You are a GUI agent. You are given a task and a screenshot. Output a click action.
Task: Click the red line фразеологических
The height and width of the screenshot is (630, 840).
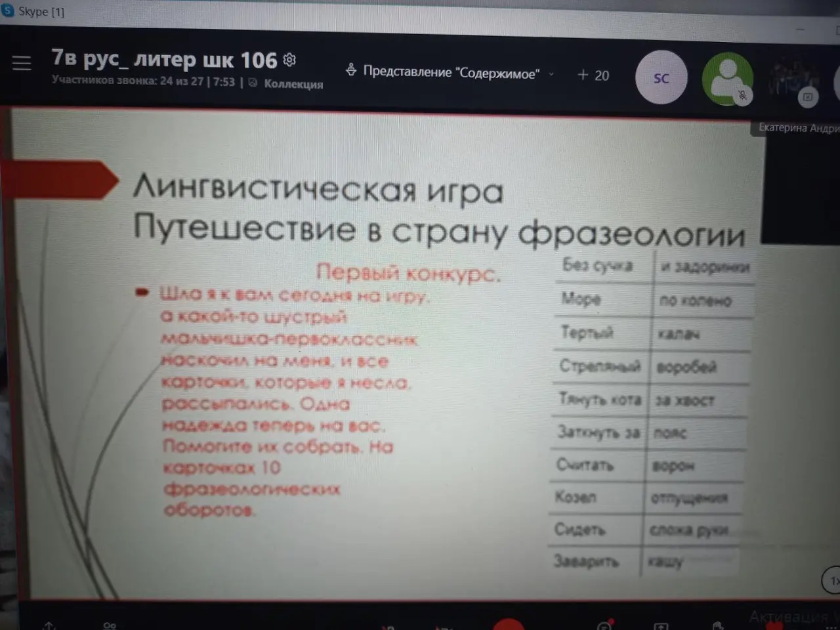[x=252, y=489]
